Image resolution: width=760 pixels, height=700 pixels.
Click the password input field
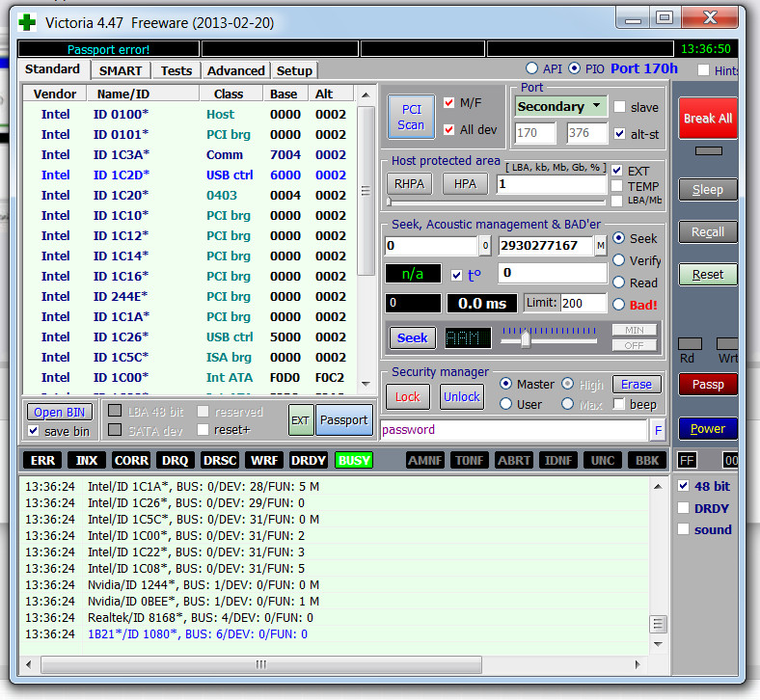click(x=513, y=430)
